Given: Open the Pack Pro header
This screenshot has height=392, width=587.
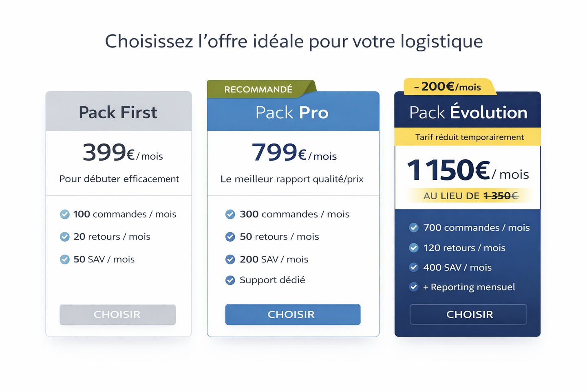Looking at the screenshot, I should [x=293, y=111].
